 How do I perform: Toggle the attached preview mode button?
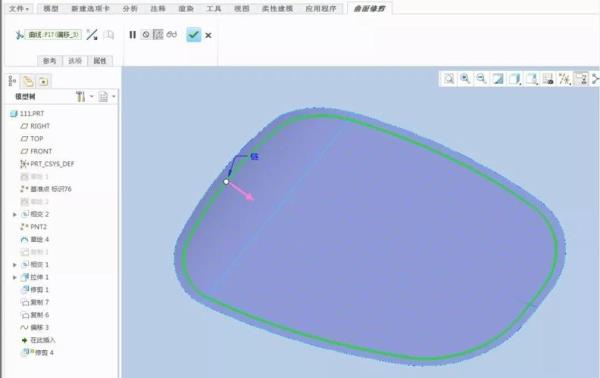pos(158,35)
